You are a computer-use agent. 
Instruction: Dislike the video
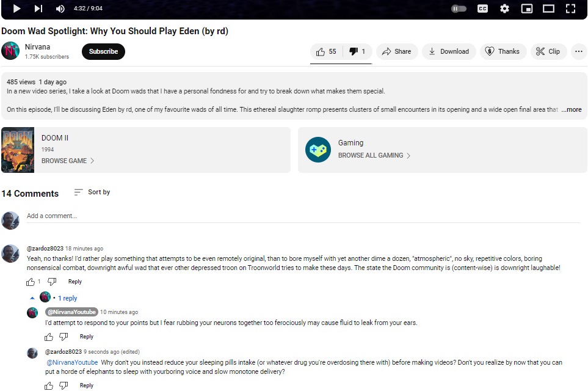pos(357,51)
